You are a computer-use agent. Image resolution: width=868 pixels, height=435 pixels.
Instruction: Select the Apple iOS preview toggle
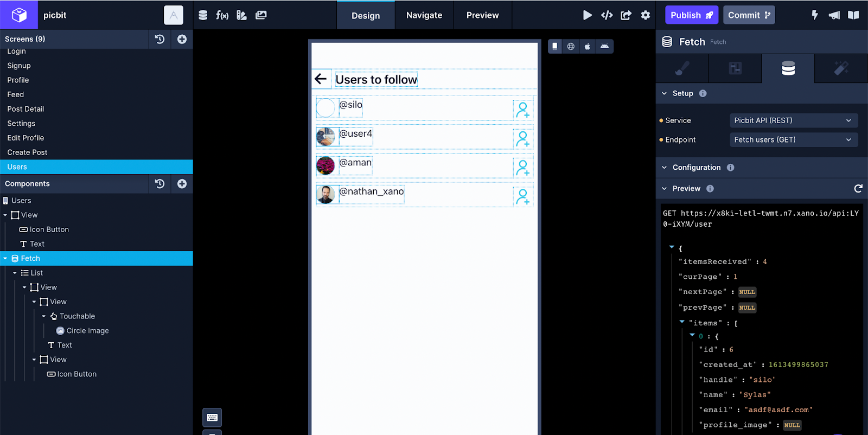[588, 47]
